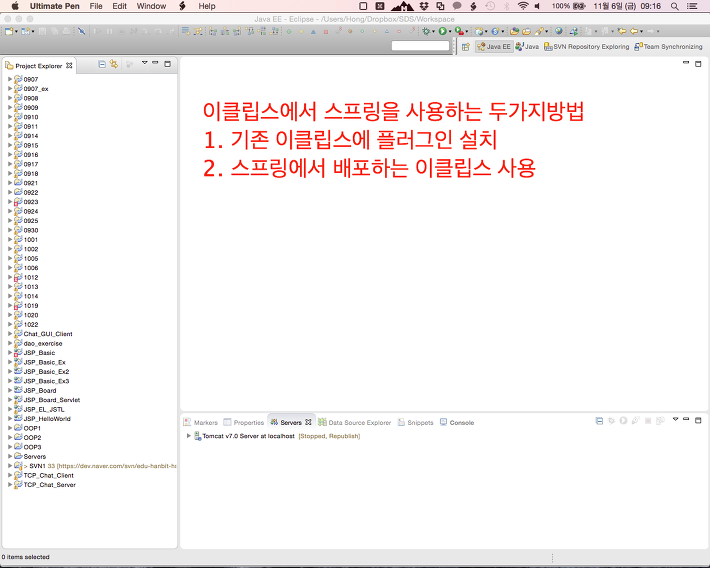Click the Search flashlight toolbar icon
This screenshot has width=710, height=568.
coord(538,31)
